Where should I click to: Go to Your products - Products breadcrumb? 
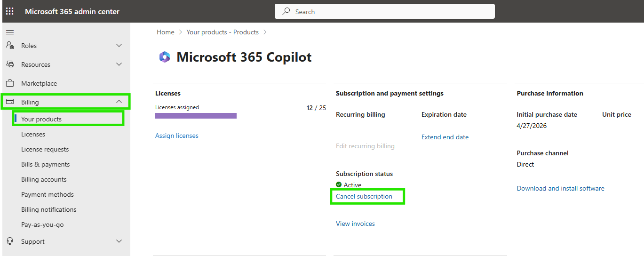coord(223,32)
